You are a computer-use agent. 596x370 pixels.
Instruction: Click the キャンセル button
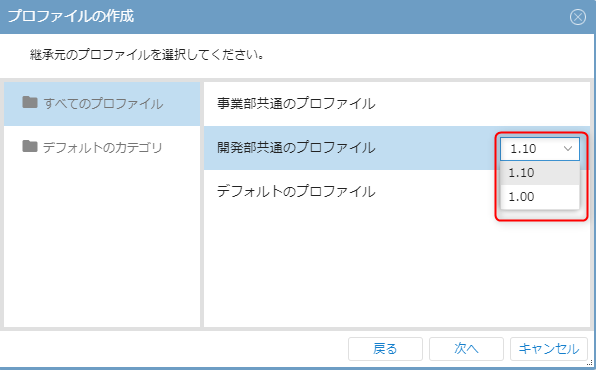click(x=549, y=349)
